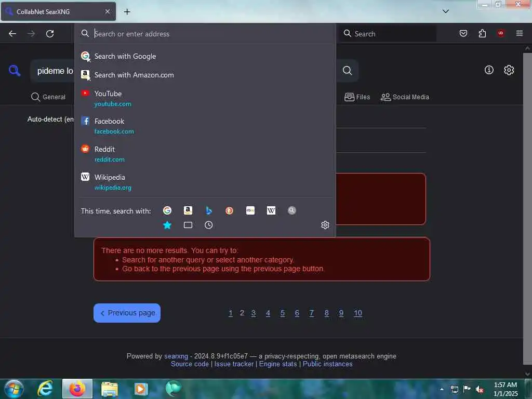
Task: Go to results page 9
Action: (341, 313)
